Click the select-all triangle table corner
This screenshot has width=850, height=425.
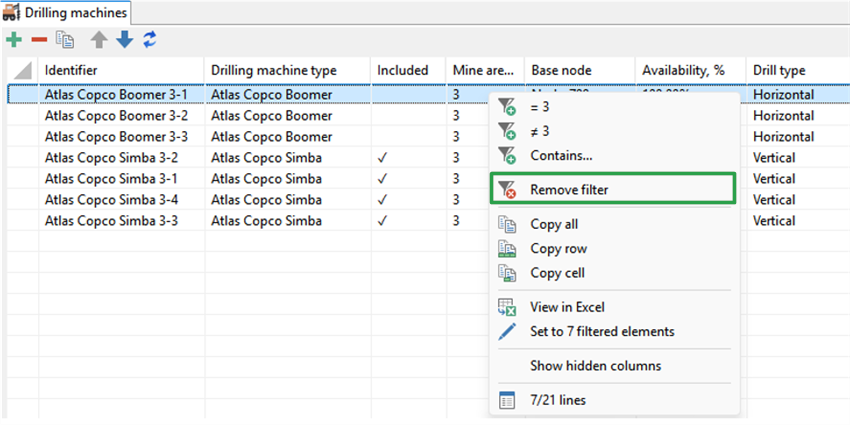coord(22,70)
